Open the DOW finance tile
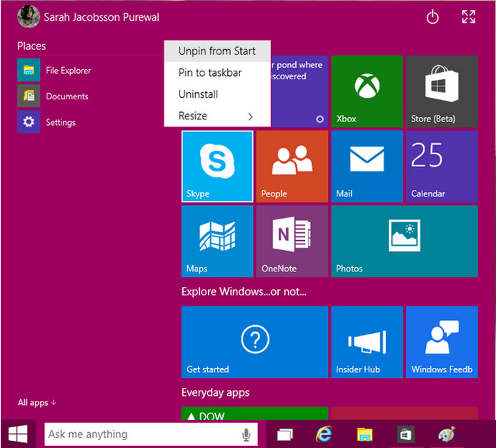496x448 pixels. [x=254, y=414]
